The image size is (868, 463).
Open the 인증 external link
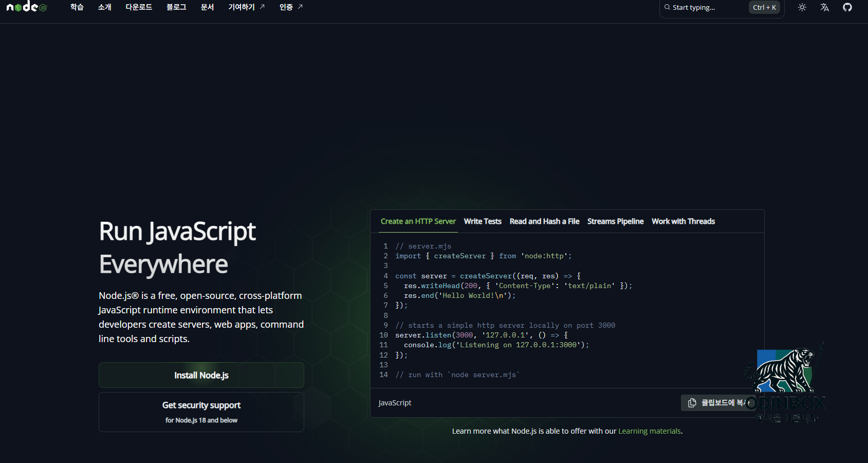point(291,7)
